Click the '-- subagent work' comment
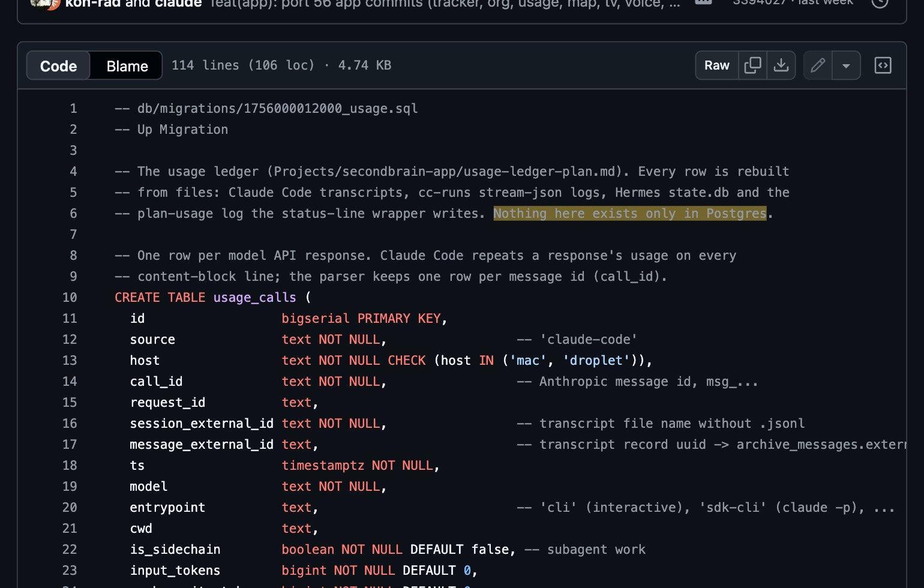 (585, 550)
